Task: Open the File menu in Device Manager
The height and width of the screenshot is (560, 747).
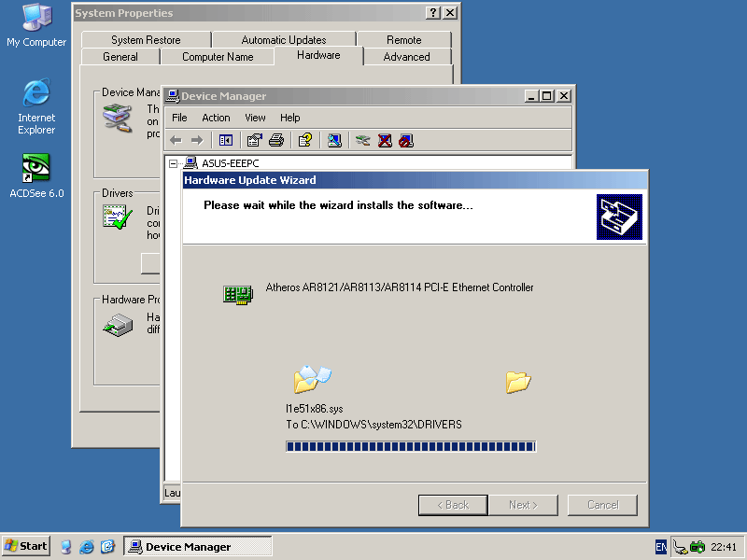Action: tap(179, 118)
